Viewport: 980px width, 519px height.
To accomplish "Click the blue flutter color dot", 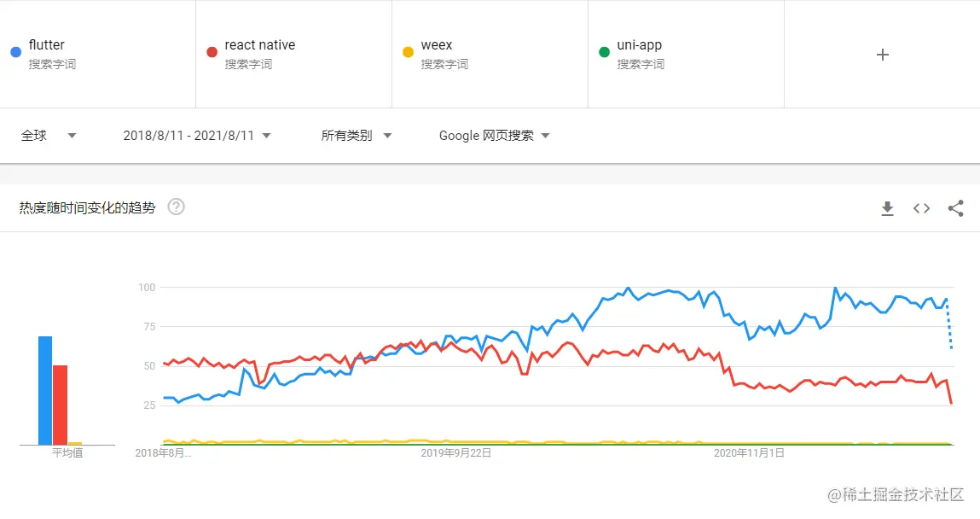I will [15, 52].
